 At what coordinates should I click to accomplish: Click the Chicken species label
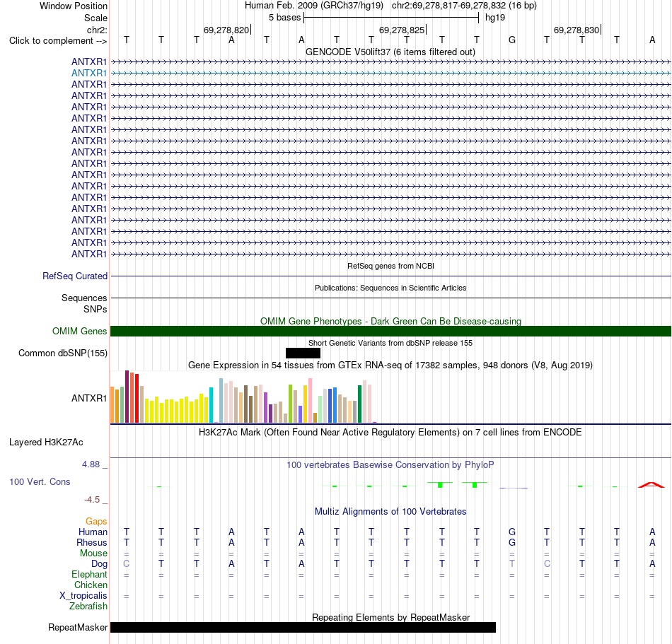tap(91, 585)
